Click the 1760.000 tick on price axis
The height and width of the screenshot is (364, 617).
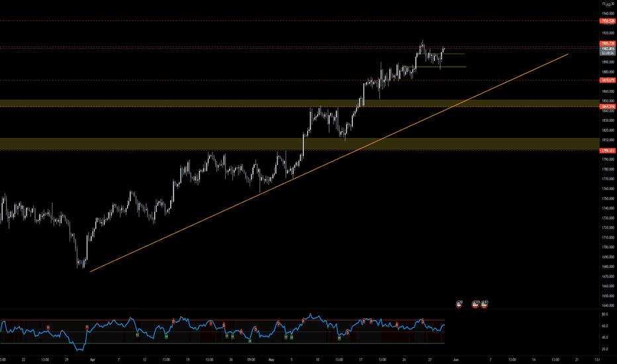(608, 189)
